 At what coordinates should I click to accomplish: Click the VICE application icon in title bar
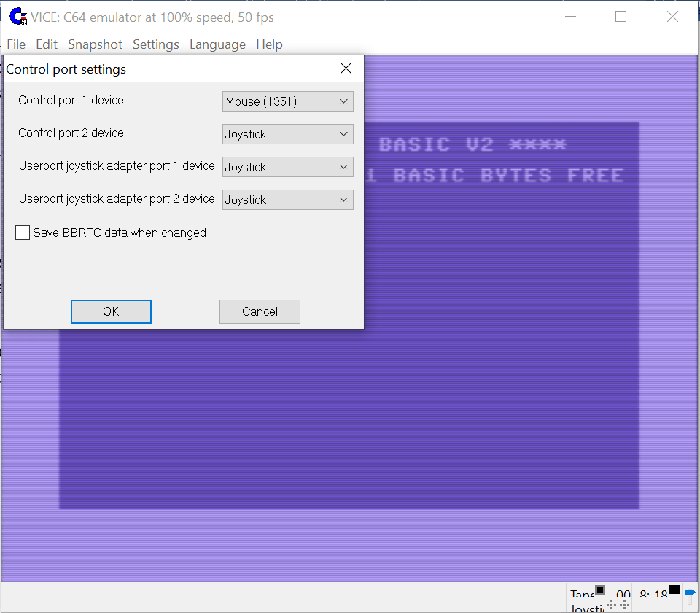click(18, 17)
